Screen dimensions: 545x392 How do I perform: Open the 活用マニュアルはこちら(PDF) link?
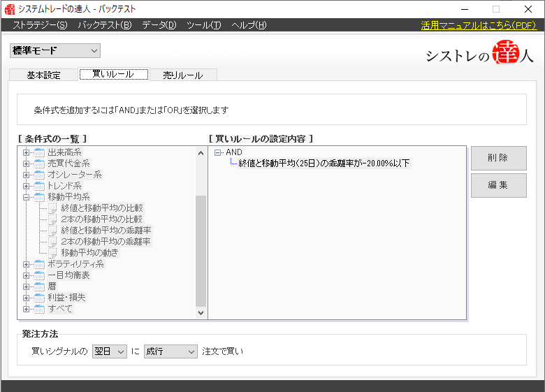pyautogui.click(x=479, y=25)
